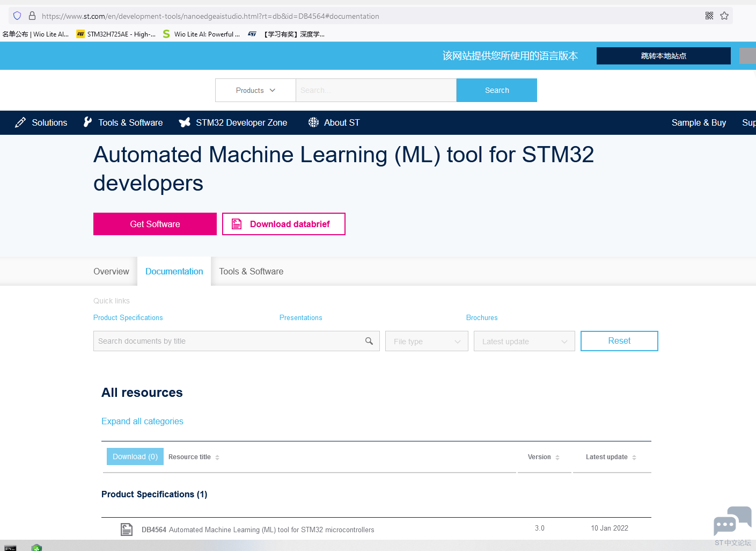
Task: Click the Tools & Software wrench icon
Action: [x=87, y=122]
